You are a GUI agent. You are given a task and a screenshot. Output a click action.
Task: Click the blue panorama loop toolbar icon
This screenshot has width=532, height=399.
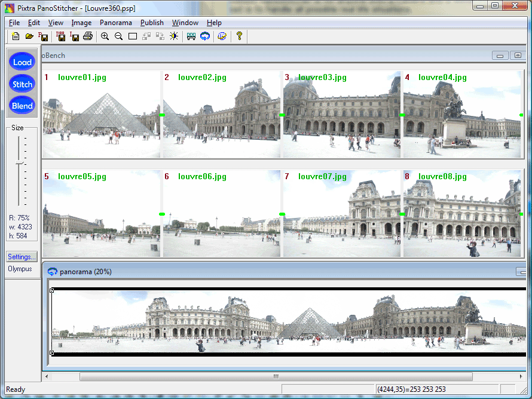coord(205,36)
